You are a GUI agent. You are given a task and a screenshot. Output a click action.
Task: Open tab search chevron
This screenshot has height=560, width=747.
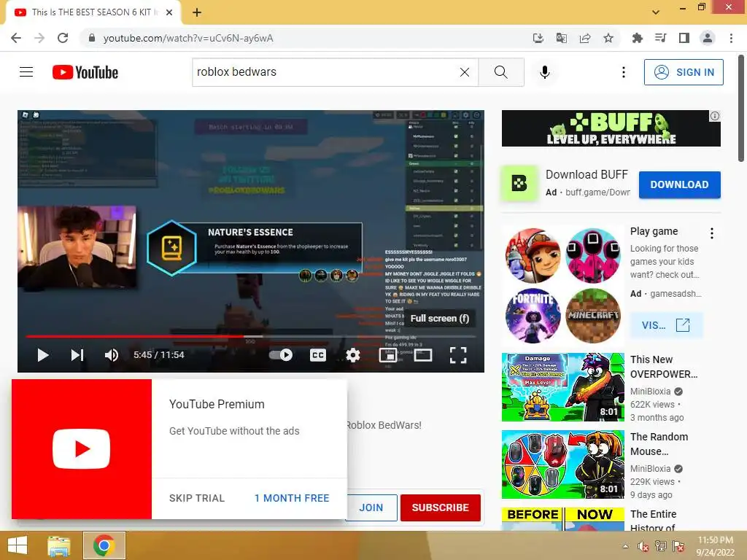click(x=656, y=12)
